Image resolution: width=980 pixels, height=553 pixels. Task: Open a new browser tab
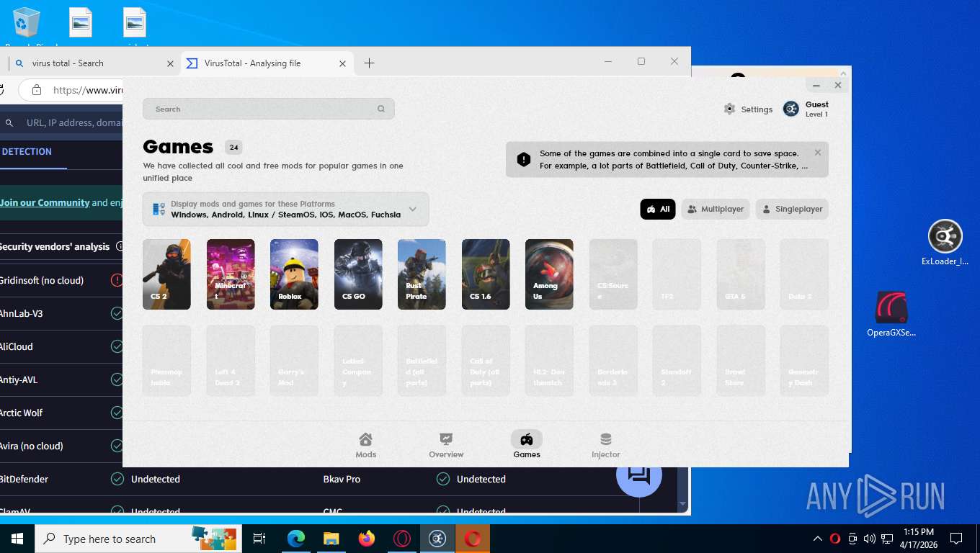(x=369, y=63)
